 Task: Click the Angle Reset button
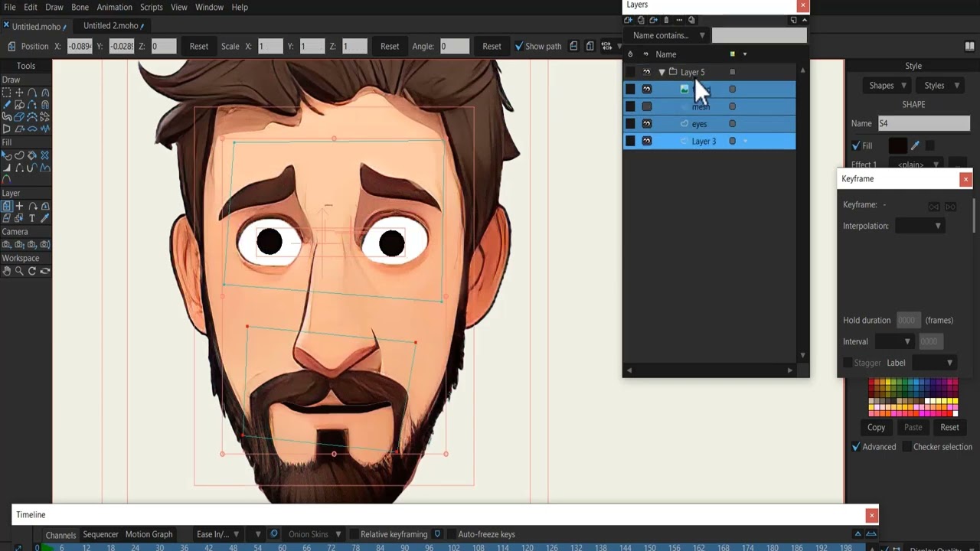492,46
